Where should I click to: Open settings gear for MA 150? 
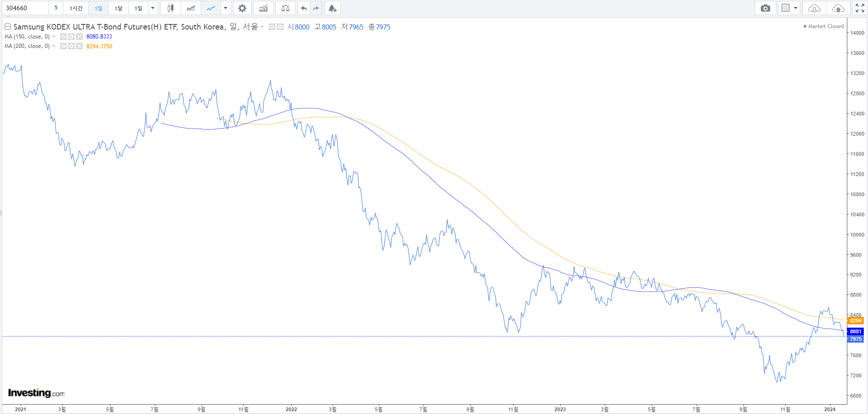click(x=71, y=37)
